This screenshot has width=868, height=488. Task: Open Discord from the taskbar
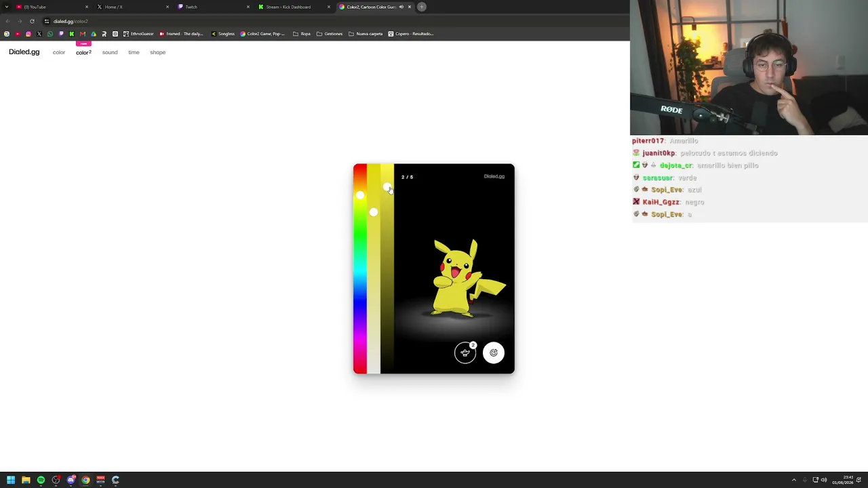pyautogui.click(x=71, y=480)
